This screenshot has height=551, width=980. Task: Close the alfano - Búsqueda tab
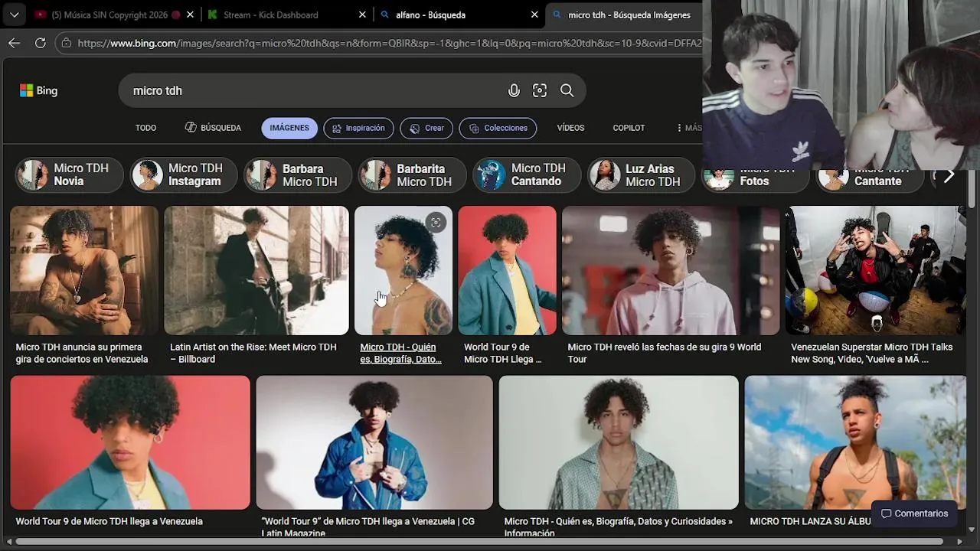[x=534, y=15]
